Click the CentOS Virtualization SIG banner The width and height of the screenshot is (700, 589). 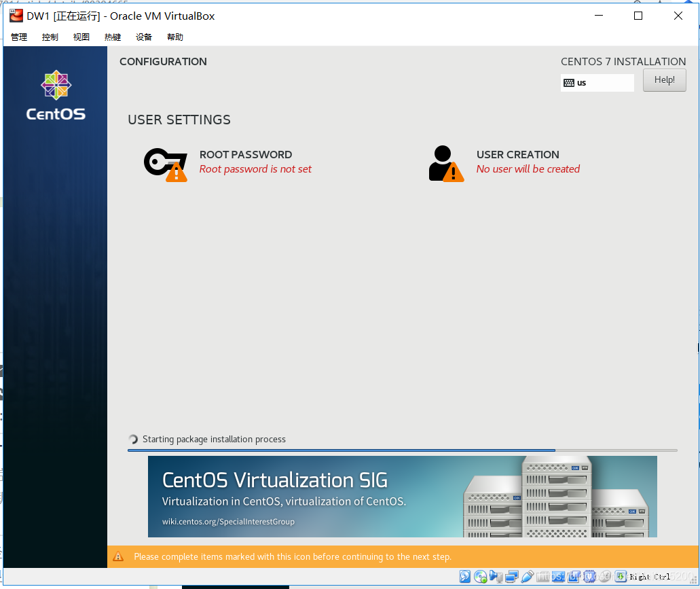click(x=402, y=496)
